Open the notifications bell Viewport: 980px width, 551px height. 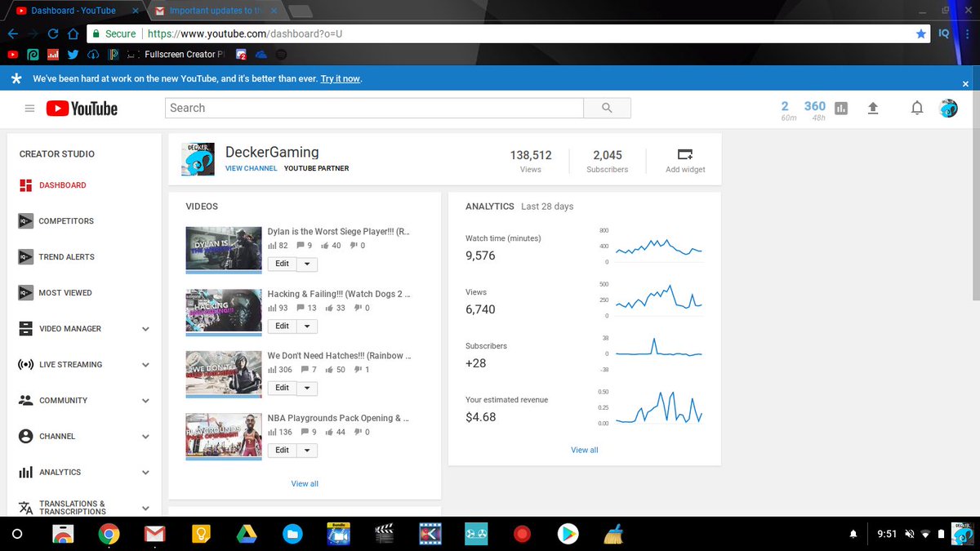tap(917, 108)
